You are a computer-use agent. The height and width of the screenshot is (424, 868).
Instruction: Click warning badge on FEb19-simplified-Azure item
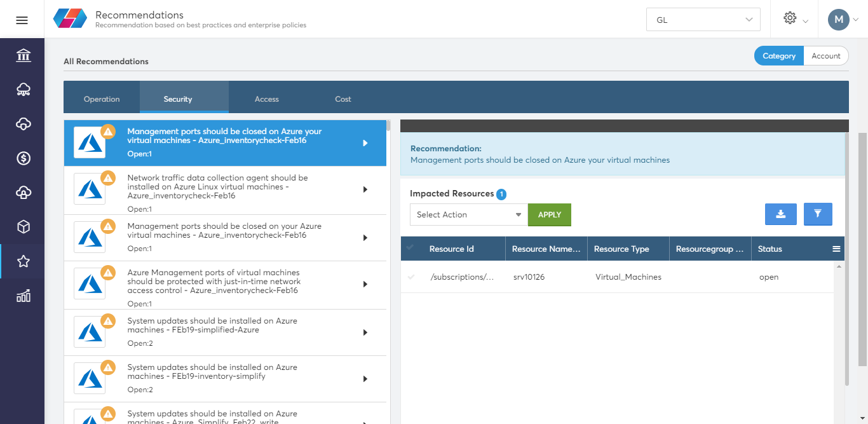click(108, 321)
